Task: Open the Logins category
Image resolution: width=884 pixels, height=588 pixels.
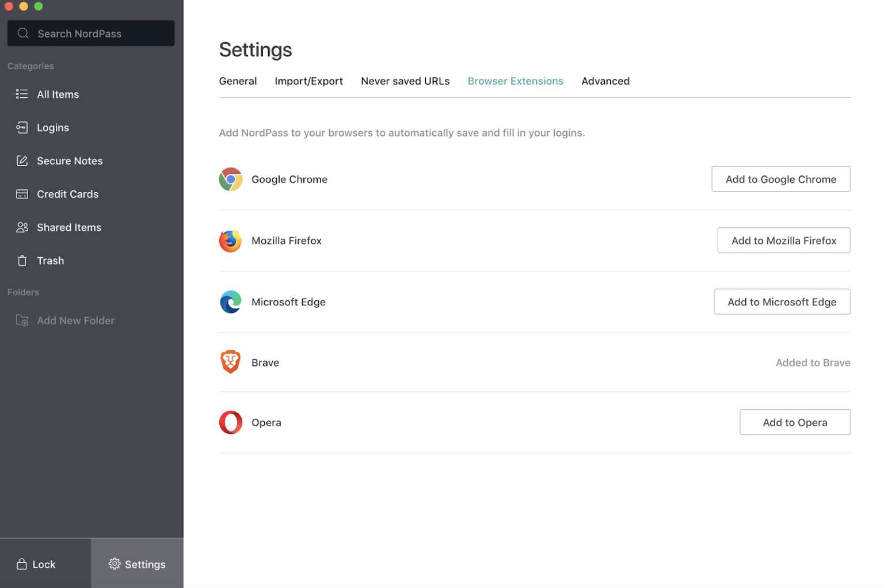Action: [53, 127]
